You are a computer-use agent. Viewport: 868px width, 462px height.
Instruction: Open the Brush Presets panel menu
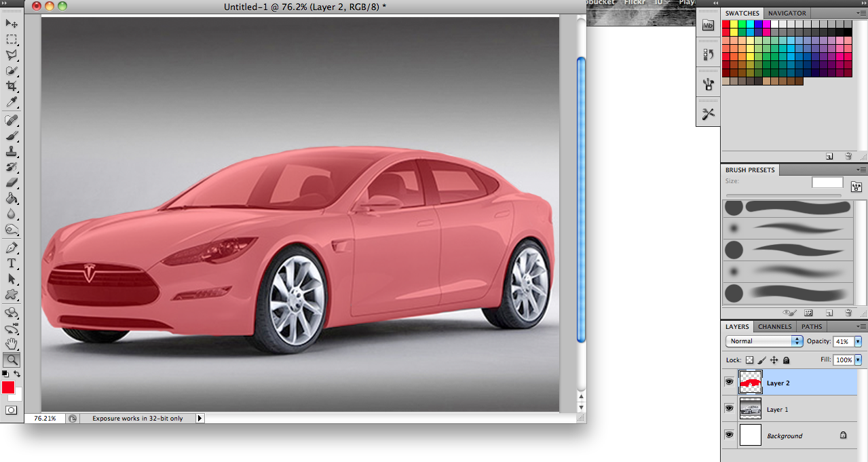point(862,170)
